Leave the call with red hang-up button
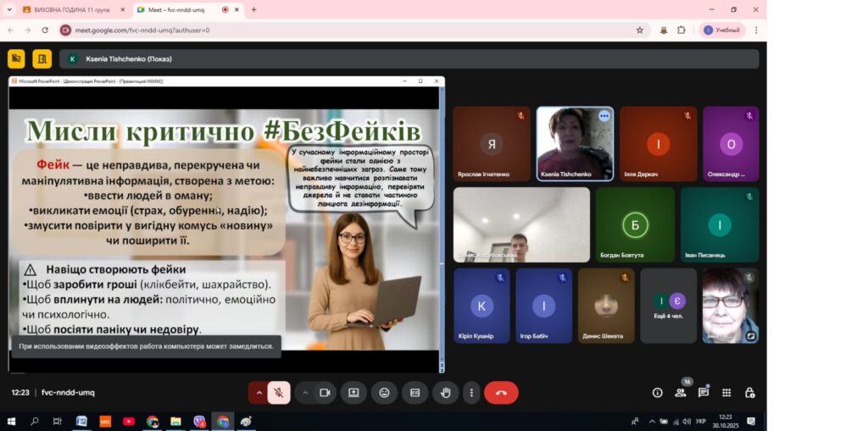Image resolution: width=868 pixels, height=431 pixels. tap(501, 393)
